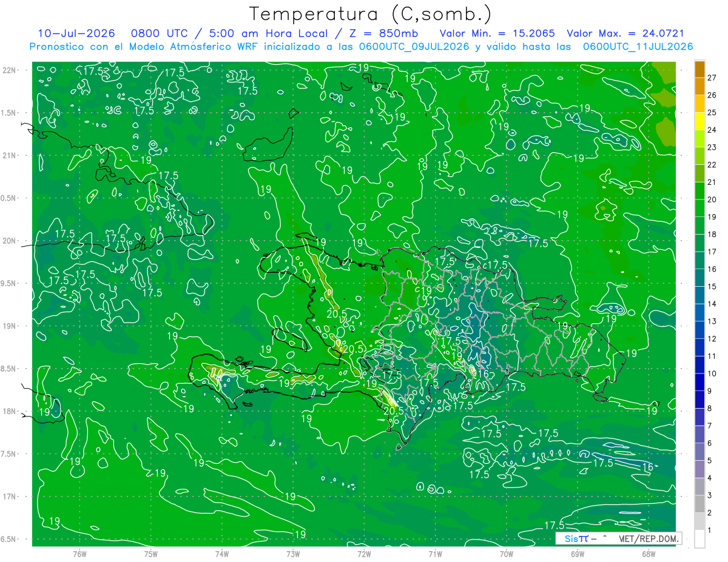Click the "70W" longitude axis label
Screen dimensions: 728x562
click(506, 554)
